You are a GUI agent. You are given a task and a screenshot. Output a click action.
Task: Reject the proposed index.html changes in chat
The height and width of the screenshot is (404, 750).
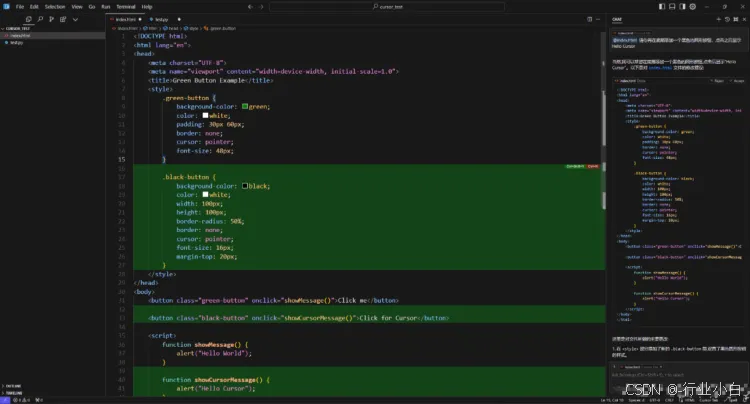click(x=717, y=81)
